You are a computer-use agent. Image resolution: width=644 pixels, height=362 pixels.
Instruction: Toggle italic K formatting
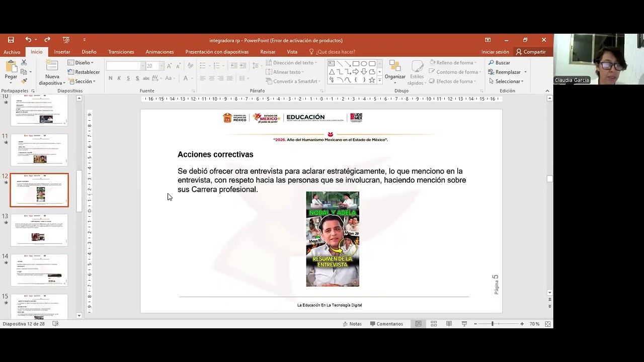tap(119, 78)
